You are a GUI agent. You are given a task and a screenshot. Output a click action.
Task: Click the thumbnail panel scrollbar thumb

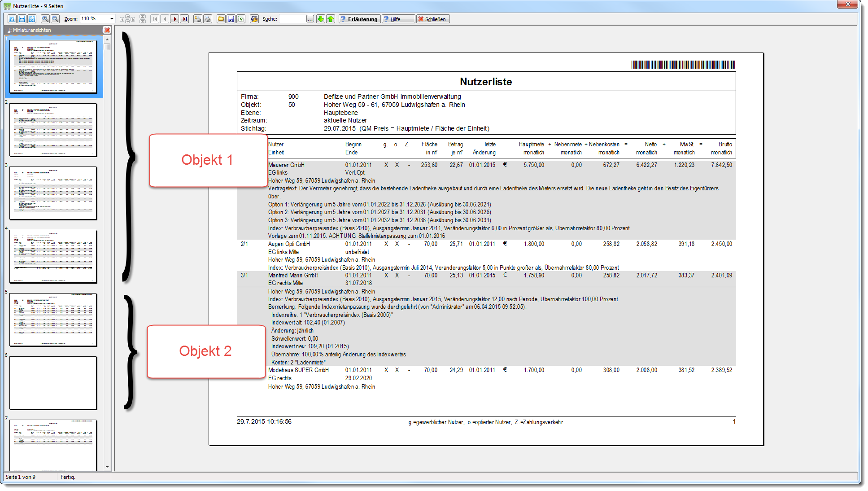(x=107, y=47)
